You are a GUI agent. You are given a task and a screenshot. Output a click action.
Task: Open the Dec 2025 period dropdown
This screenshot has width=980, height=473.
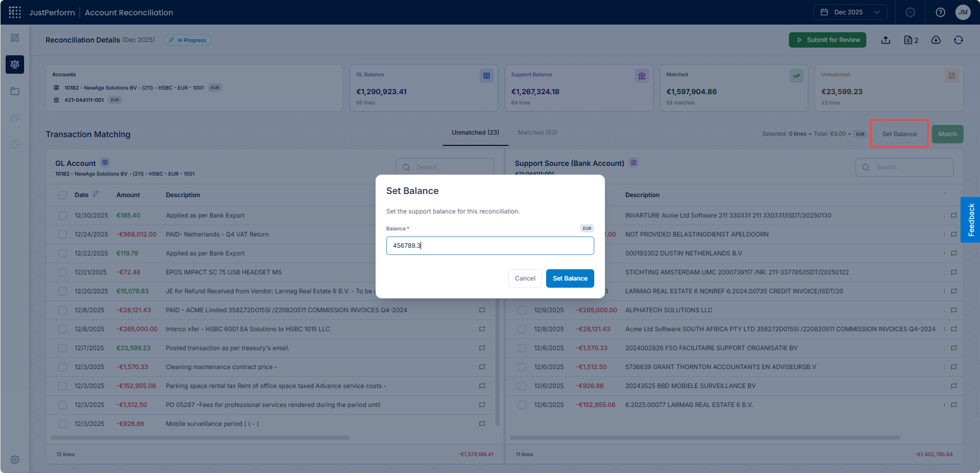click(x=850, y=12)
